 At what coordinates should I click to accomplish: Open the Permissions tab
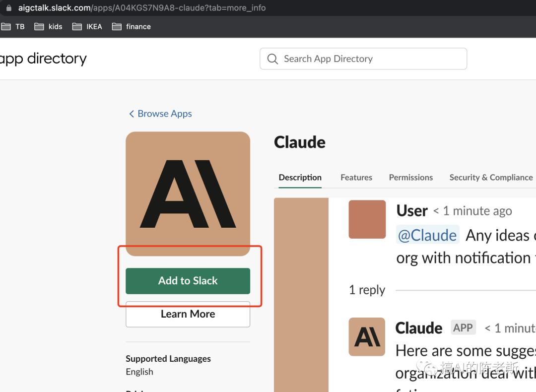pos(411,177)
